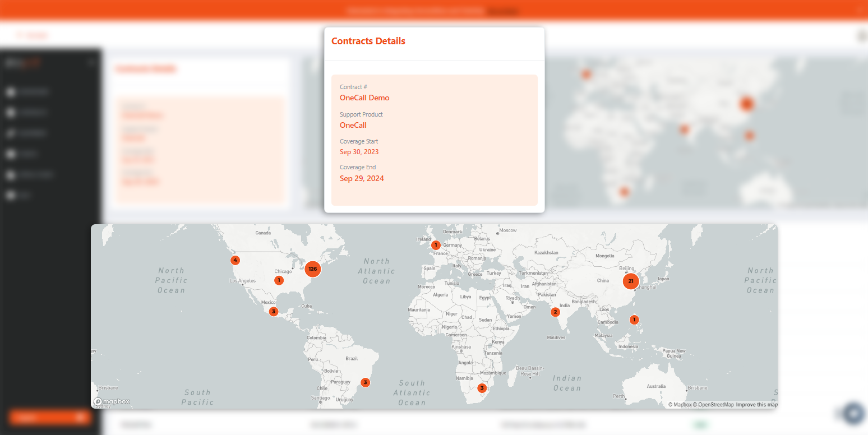
Task: Click the 4 cluster marker on US west coast
Action: pyautogui.click(x=236, y=260)
